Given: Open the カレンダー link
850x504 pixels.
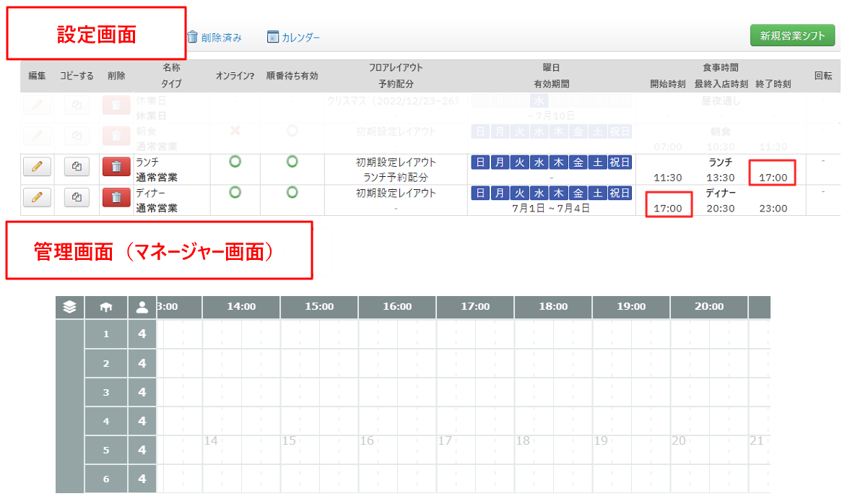Looking at the screenshot, I should point(293,38).
